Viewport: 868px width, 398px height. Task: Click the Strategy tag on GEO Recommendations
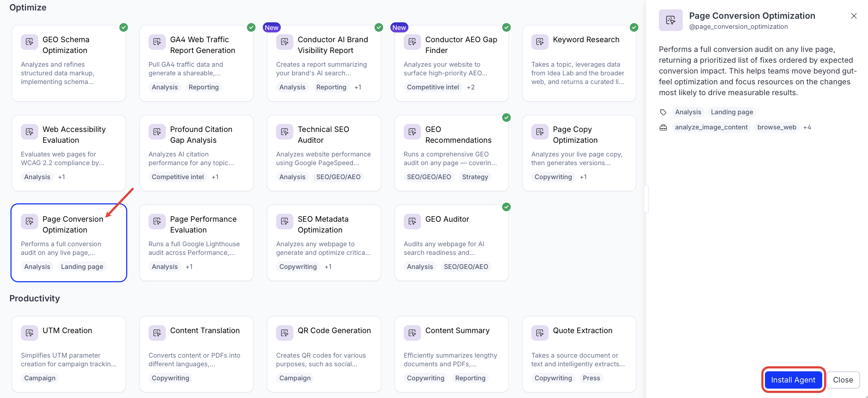[x=475, y=177]
